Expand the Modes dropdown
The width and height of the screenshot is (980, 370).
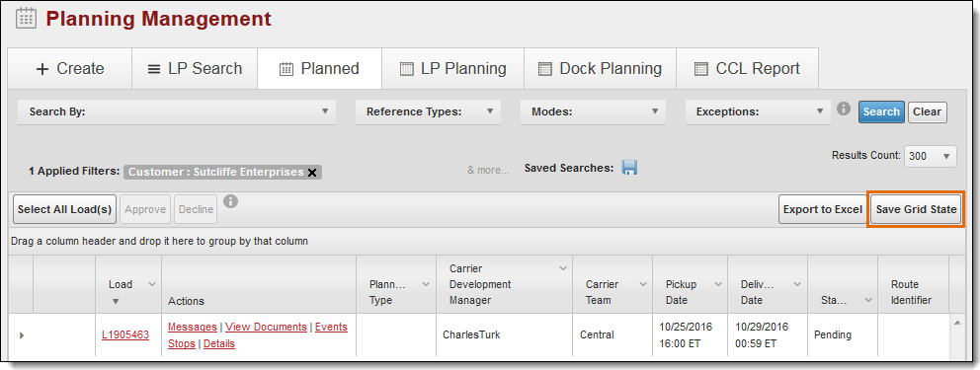(x=593, y=111)
